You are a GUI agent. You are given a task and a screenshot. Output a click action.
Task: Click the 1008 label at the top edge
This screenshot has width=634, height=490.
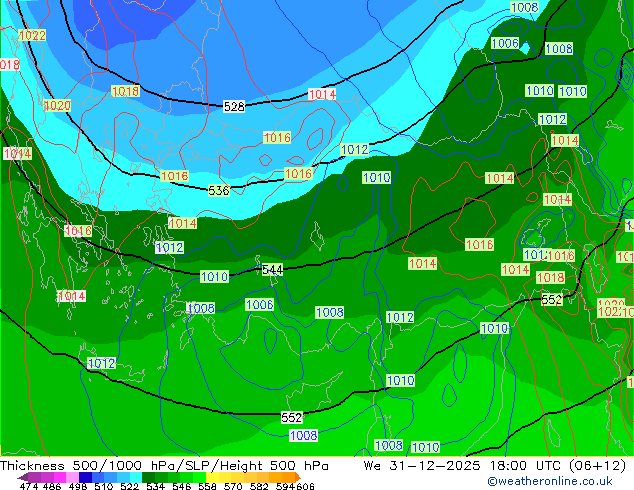click(x=524, y=7)
